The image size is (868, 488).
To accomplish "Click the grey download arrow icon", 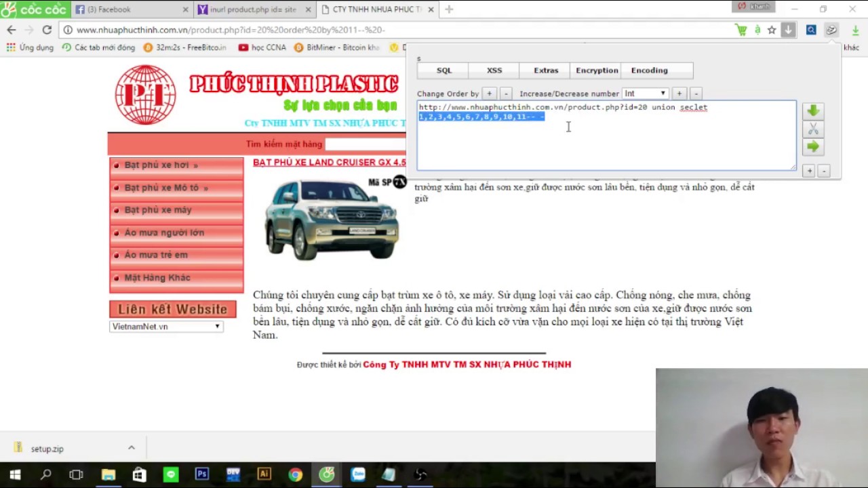I will coord(788,30).
